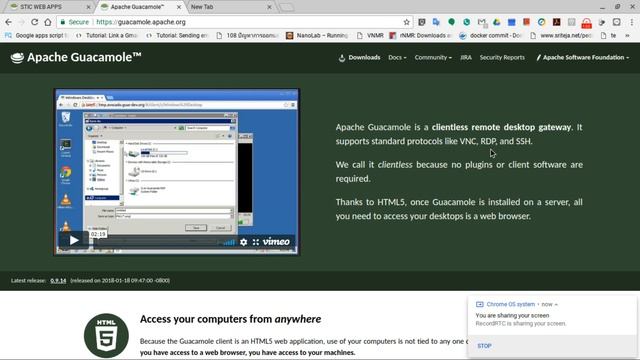The width and height of the screenshot is (640, 360).
Task: Click the Secure padlock site info
Action: (75, 22)
